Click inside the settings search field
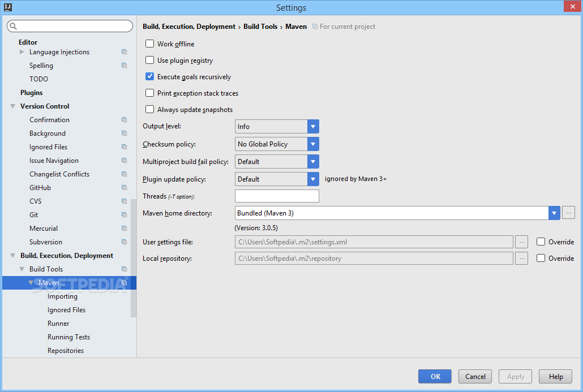 70,26
